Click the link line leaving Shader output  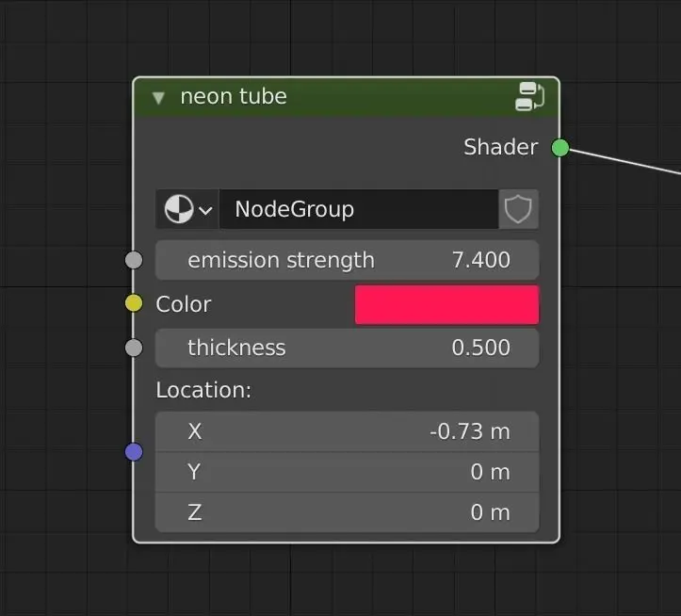631,163
